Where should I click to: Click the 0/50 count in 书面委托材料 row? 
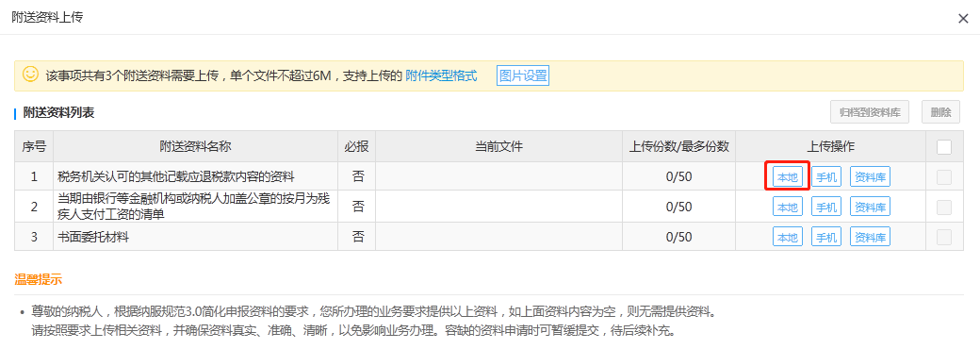(x=678, y=237)
